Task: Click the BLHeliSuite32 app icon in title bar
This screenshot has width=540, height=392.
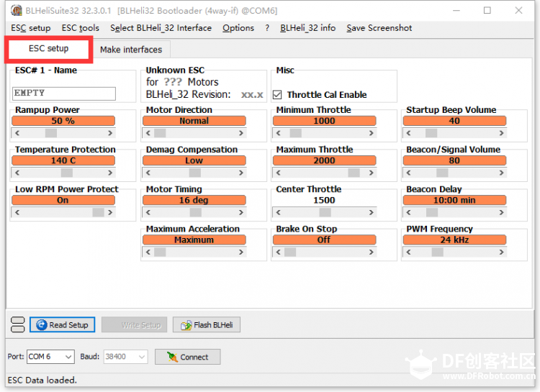Action: pyautogui.click(x=16, y=10)
